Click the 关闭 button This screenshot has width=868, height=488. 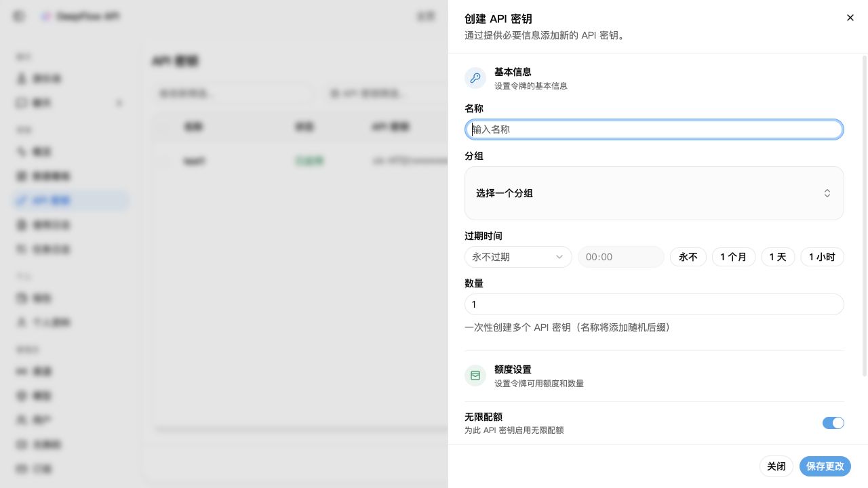click(x=776, y=466)
